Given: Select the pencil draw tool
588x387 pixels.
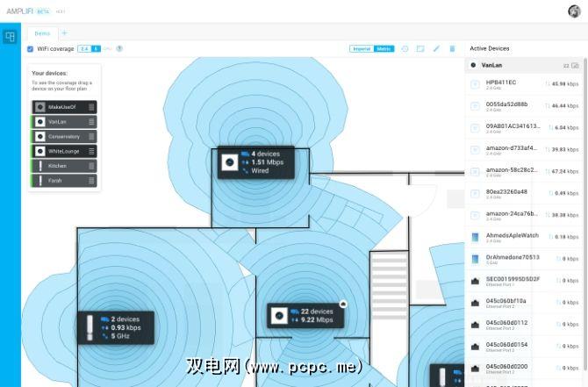Looking at the screenshot, I should click(x=436, y=49).
